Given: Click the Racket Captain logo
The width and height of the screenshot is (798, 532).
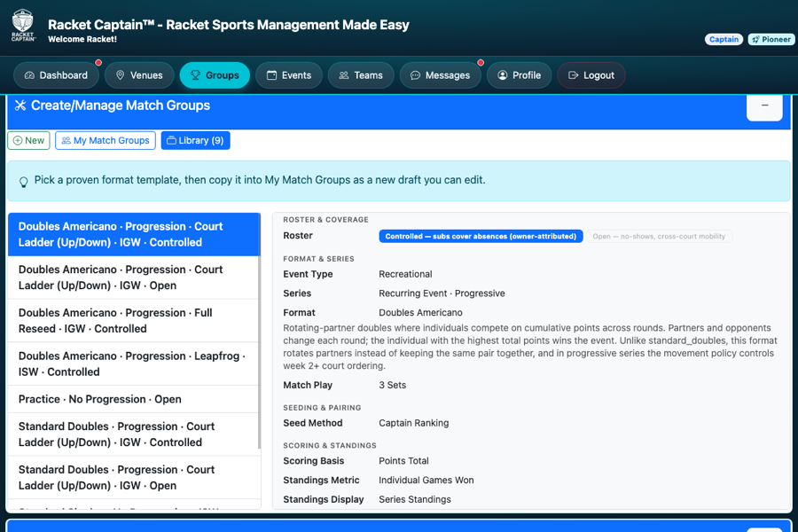Looking at the screenshot, I should [23, 26].
